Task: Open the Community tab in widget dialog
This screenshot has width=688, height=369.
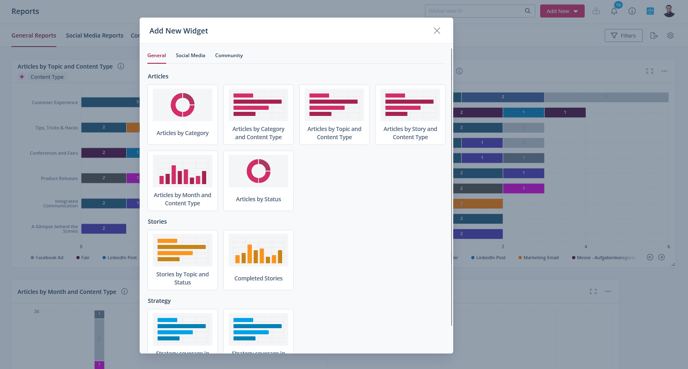Action: pos(229,55)
